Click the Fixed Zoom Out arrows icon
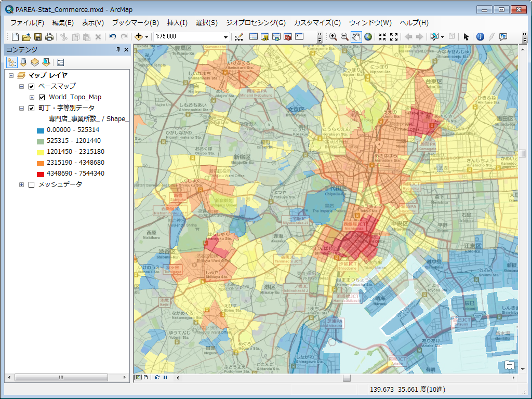This screenshot has width=532, height=399. tap(394, 37)
